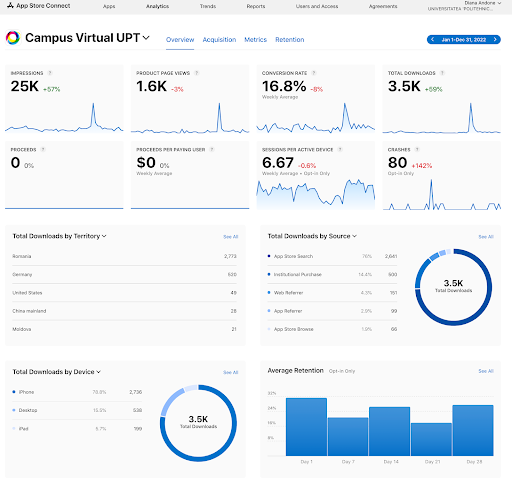Open the Crashes help question mark
512x484 pixels.
[417, 150]
